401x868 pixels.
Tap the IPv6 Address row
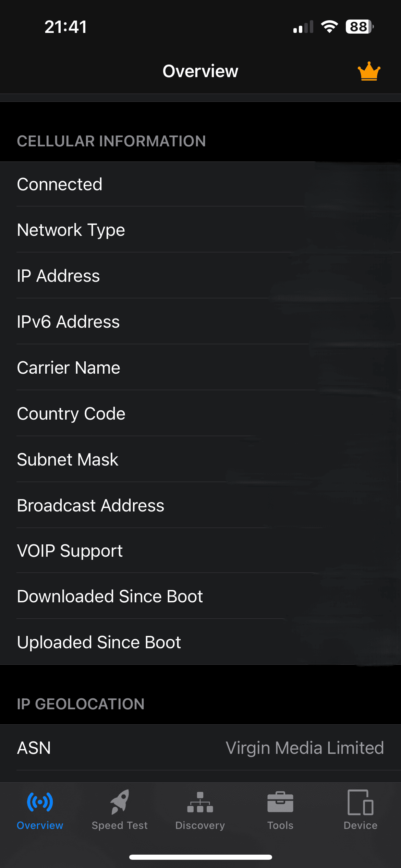coord(200,322)
